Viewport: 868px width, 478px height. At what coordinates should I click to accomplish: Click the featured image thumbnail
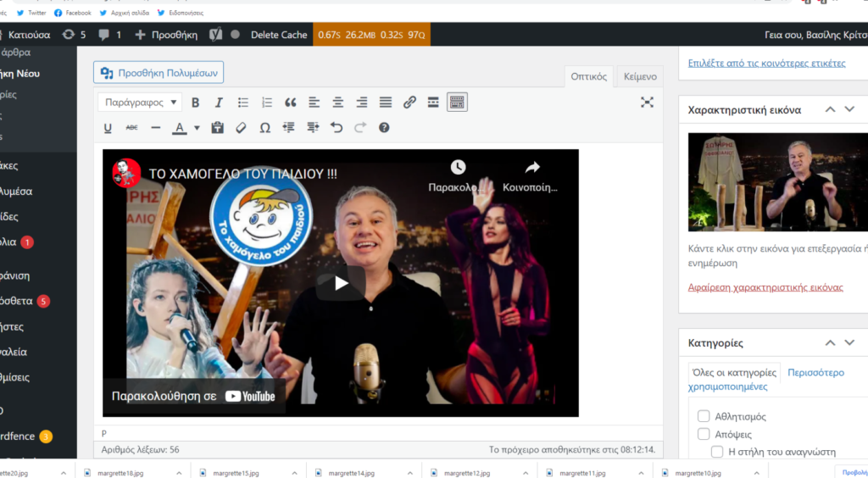(778, 182)
